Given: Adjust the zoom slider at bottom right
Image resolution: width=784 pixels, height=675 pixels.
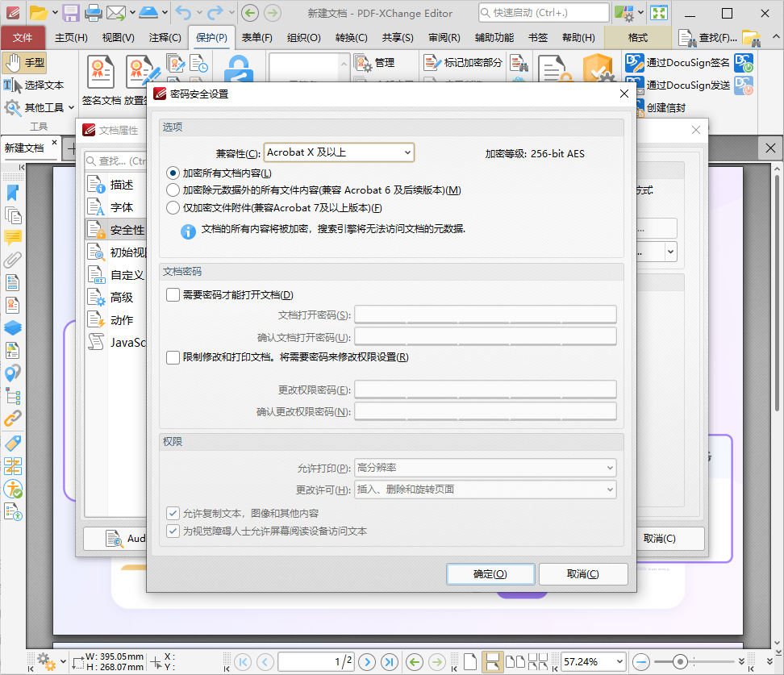Looking at the screenshot, I should (679, 662).
